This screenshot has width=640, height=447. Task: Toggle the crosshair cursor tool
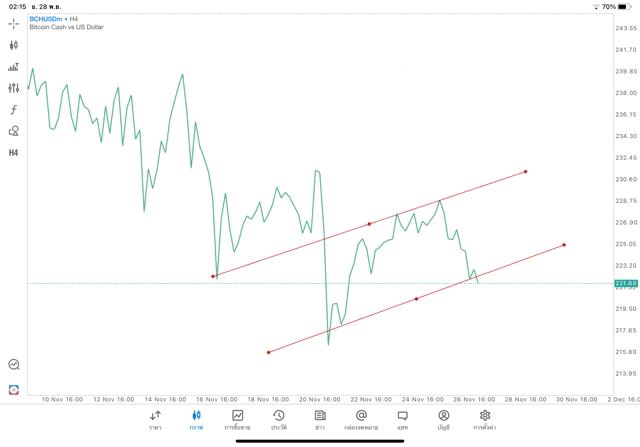pos(14,23)
